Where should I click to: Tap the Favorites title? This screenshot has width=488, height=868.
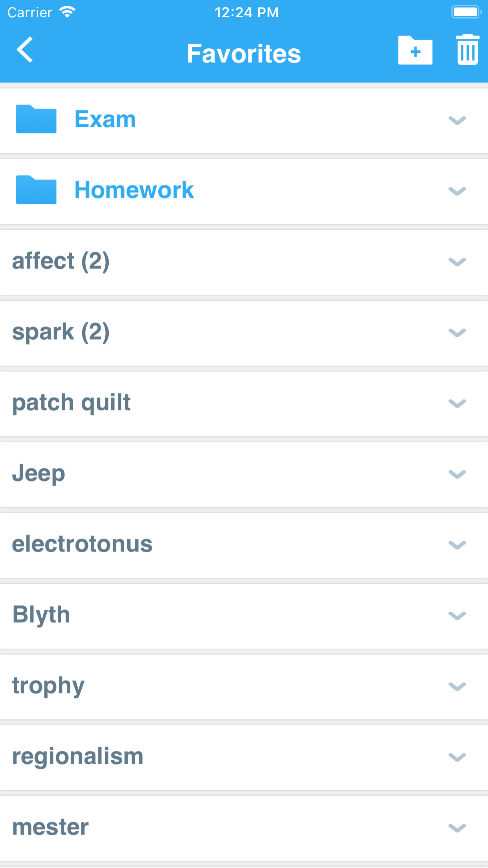tap(244, 53)
